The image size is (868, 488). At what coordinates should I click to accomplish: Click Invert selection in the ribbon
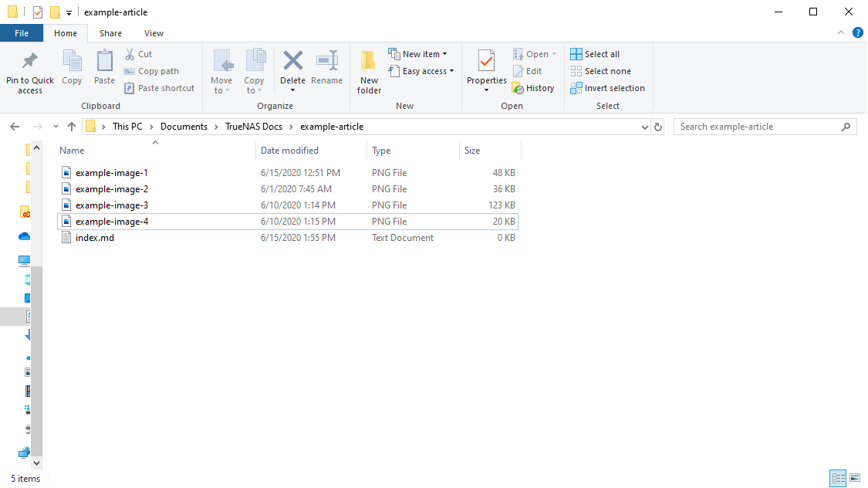point(607,88)
